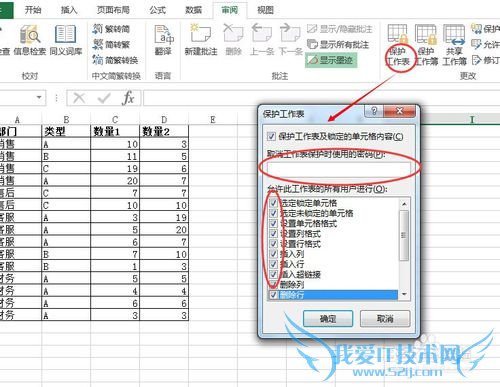The image size is (500, 387).
Task: Cancel formula entry with X icon
Action: 79,98
